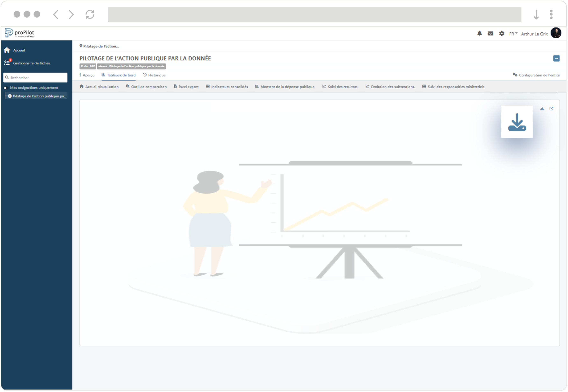Viewport: 568px width, 392px height.
Task: Select the Accueil home icon in the sidebar
Action: [x=7, y=50]
